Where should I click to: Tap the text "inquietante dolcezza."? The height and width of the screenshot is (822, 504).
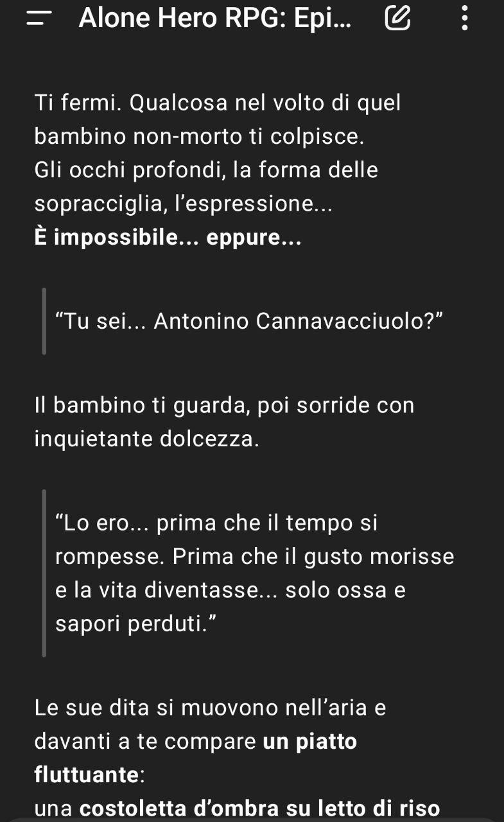pyautogui.click(x=147, y=439)
